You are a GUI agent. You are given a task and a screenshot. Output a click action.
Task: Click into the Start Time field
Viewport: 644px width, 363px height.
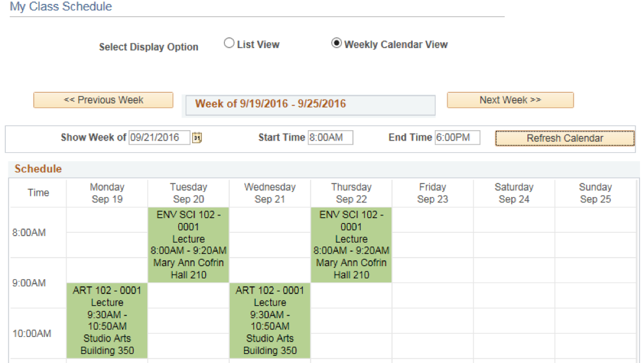(330, 137)
